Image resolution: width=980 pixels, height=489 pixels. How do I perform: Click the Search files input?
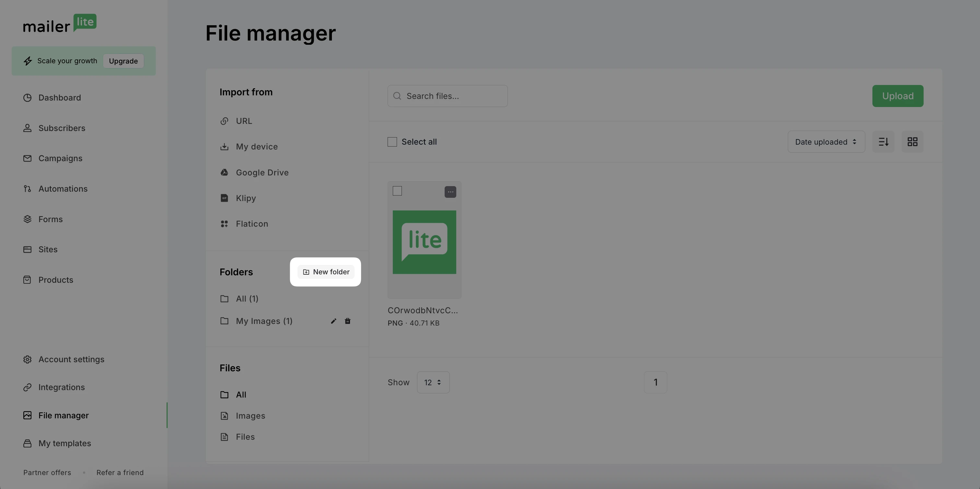[x=448, y=96]
